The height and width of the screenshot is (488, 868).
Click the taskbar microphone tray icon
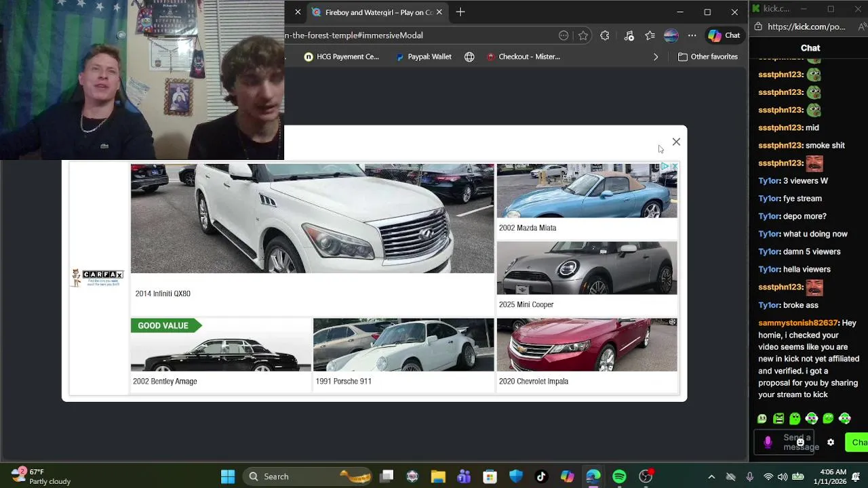(x=749, y=476)
